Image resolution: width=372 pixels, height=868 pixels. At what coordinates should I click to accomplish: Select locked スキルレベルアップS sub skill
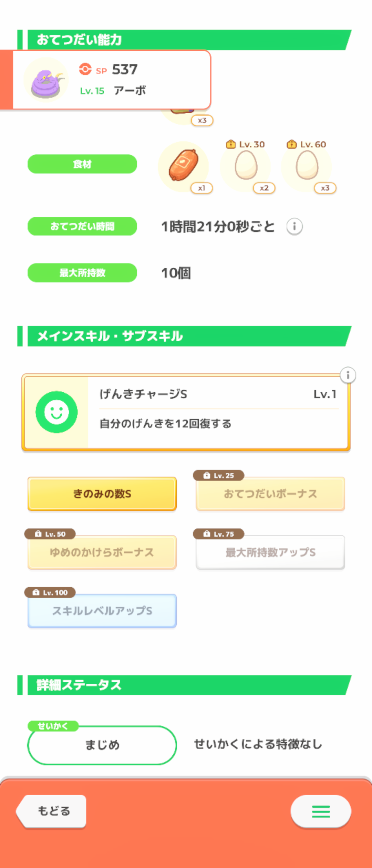tap(102, 611)
